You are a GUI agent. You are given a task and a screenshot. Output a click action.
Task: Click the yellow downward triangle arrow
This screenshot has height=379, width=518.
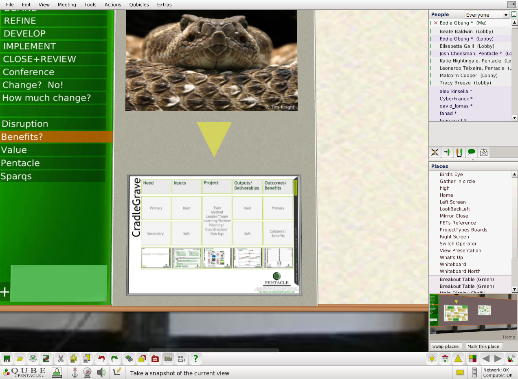[x=214, y=139]
